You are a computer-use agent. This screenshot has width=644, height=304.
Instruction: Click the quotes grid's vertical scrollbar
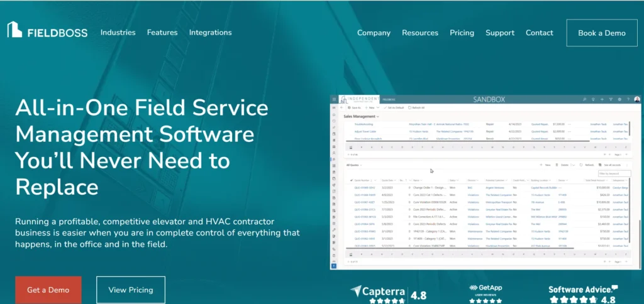tap(630, 210)
